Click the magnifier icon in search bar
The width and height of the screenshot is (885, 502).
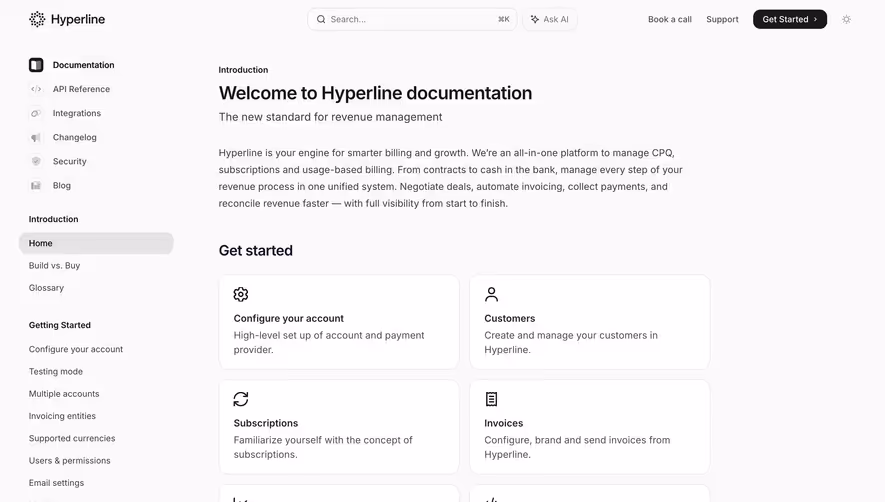(x=321, y=19)
